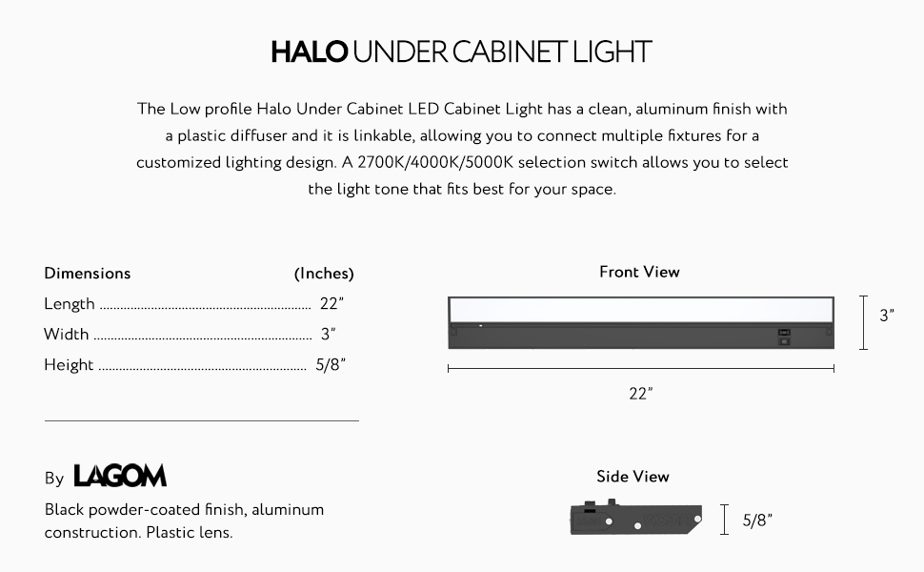Click the 5/8" height bracket marker
Image resolution: width=924 pixels, height=572 pixels.
coord(726,520)
